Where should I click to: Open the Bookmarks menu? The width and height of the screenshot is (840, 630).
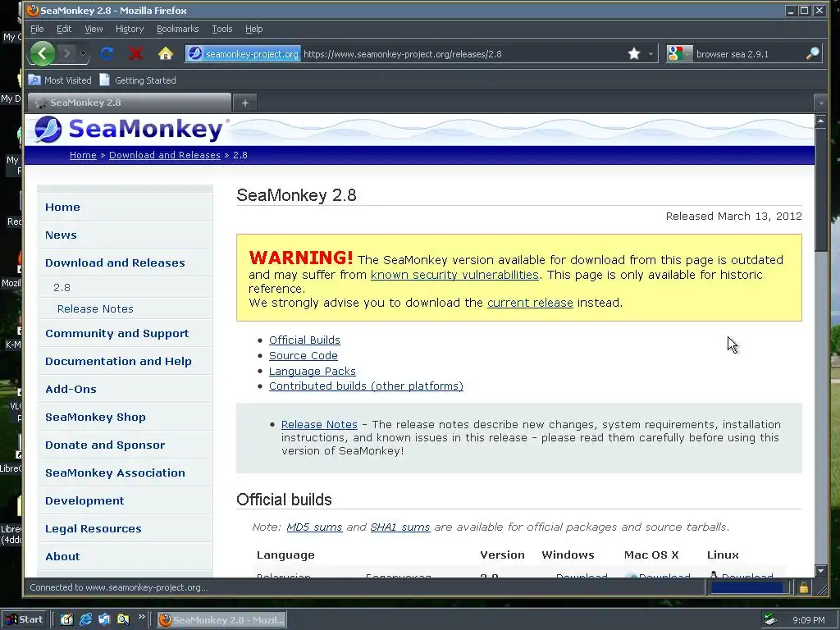(177, 29)
